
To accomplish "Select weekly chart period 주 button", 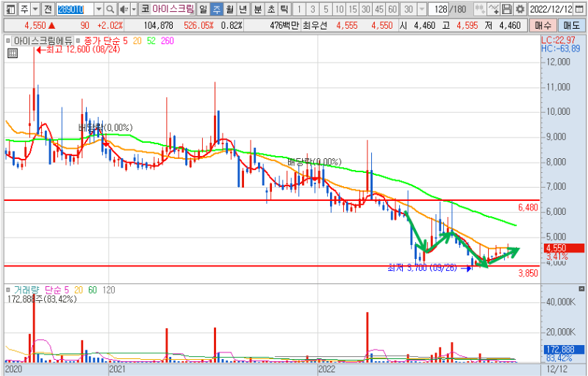I will point(217,9).
